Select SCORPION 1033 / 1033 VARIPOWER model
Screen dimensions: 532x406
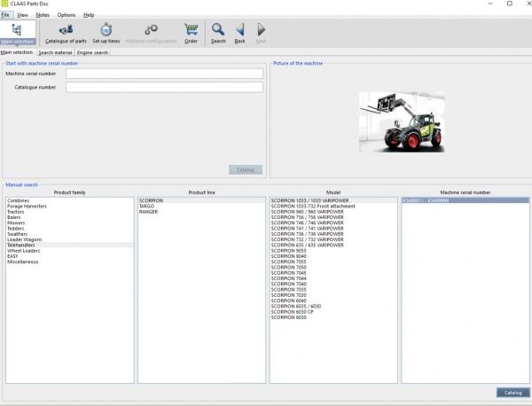pos(333,201)
